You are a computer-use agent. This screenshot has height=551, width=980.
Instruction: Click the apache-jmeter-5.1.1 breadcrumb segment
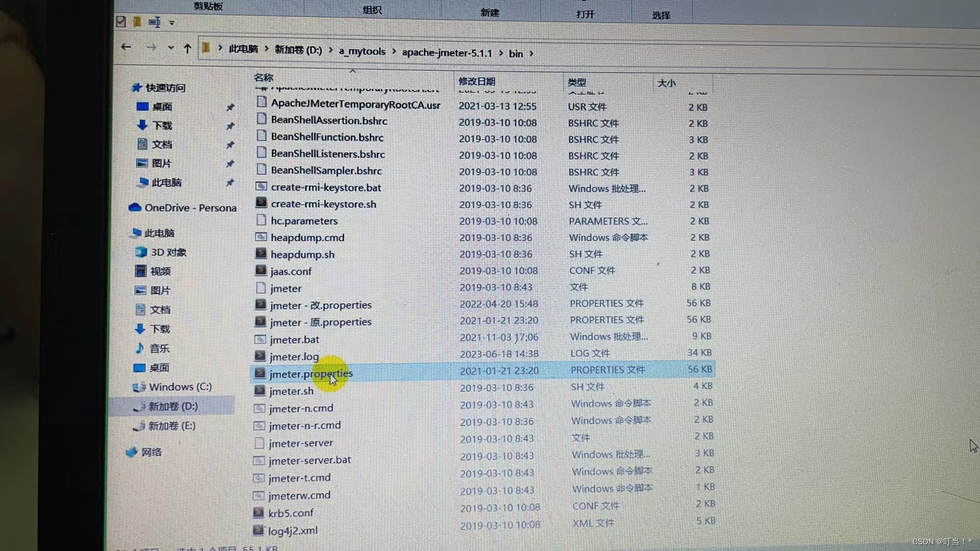tap(447, 53)
